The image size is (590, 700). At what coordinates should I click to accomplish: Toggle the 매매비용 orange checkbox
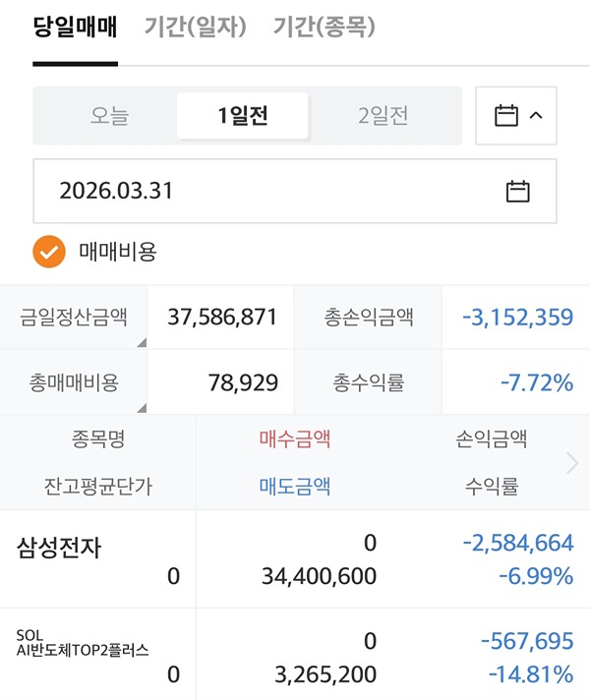click(x=48, y=252)
